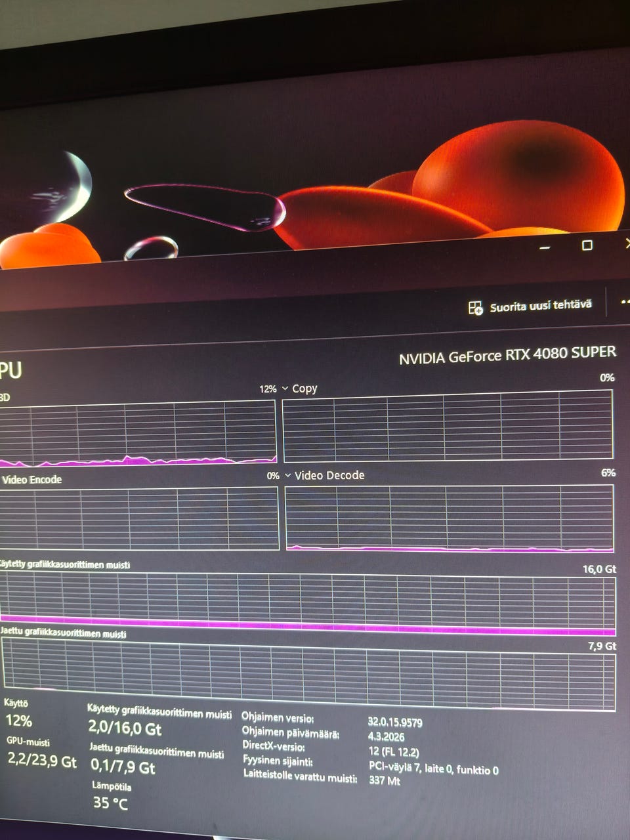Click the Video Encode graph label
The height and width of the screenshot is (840, 630).
tap(31, 480)
